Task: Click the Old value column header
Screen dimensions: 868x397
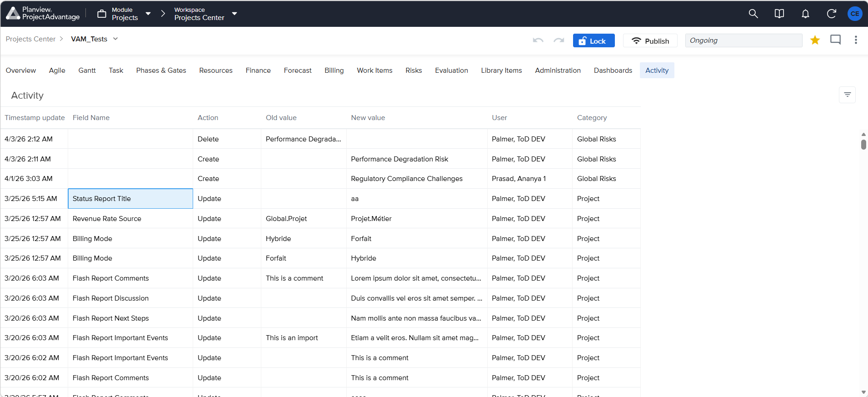Action: [x=281, y=118]
